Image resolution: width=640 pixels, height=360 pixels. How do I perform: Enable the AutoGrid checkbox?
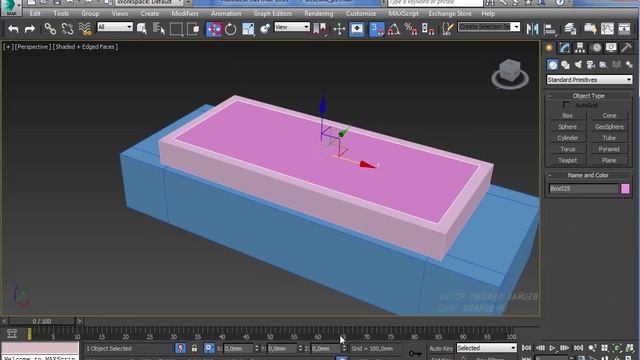tap(566, 105)
